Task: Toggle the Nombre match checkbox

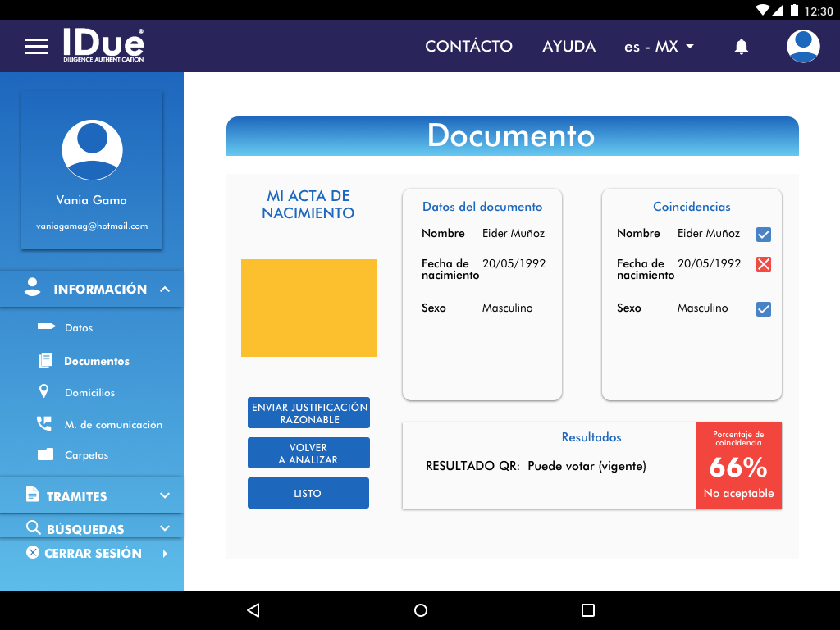Action: point(764,235)
